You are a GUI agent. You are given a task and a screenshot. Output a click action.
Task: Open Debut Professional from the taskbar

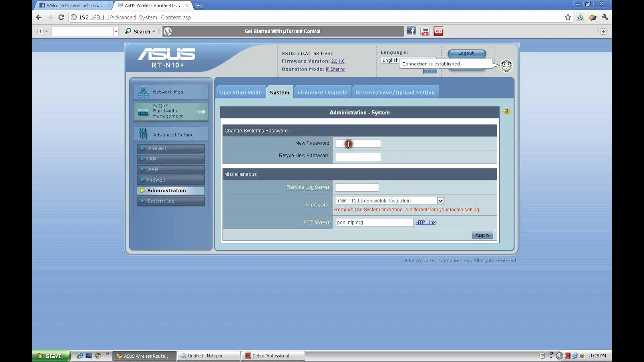tap(273, 356)
